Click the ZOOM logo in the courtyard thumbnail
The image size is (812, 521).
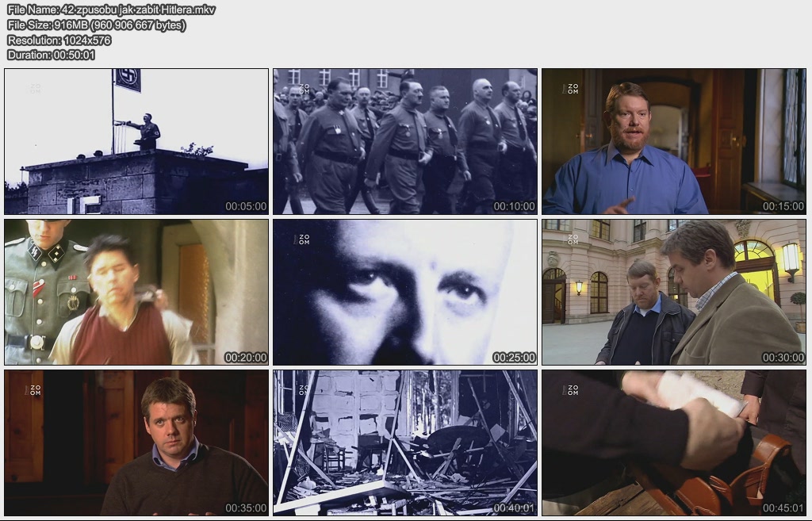(571, 239)
